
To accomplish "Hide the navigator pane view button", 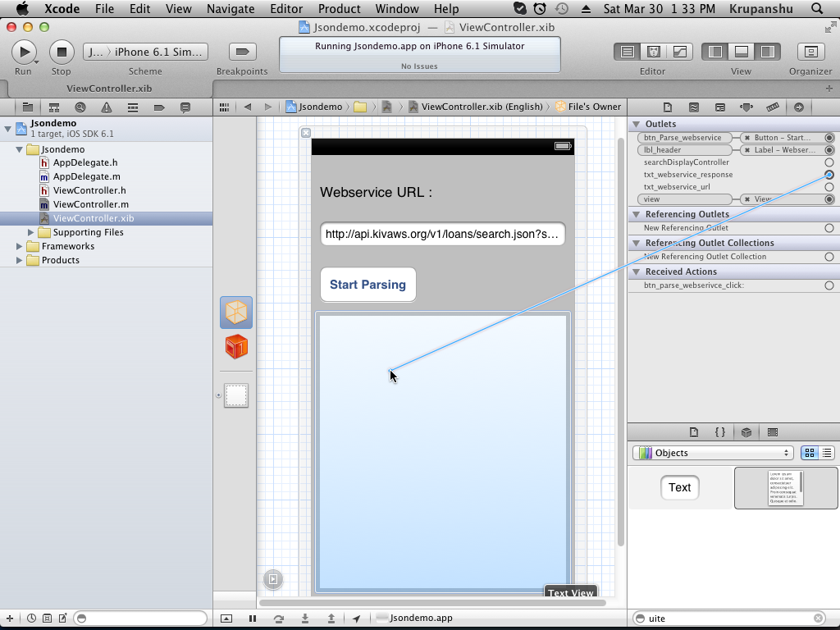I will 715,52.
